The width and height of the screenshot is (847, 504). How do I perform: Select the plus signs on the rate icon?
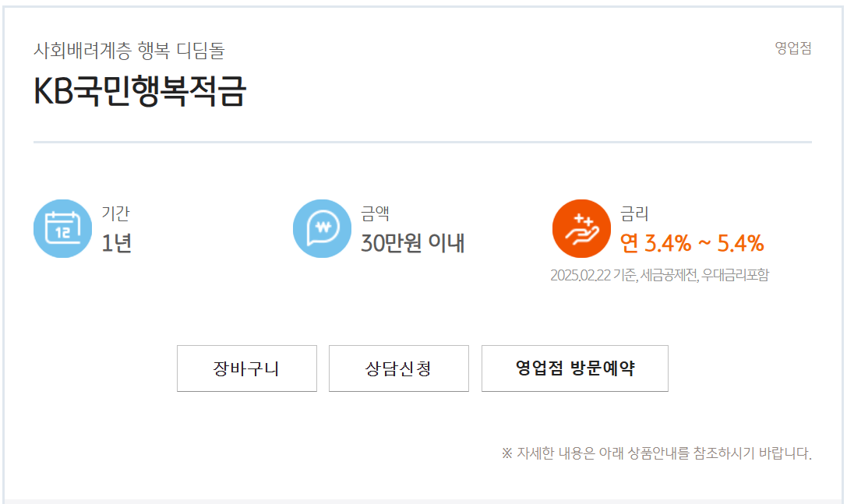[x=581, y=219]
